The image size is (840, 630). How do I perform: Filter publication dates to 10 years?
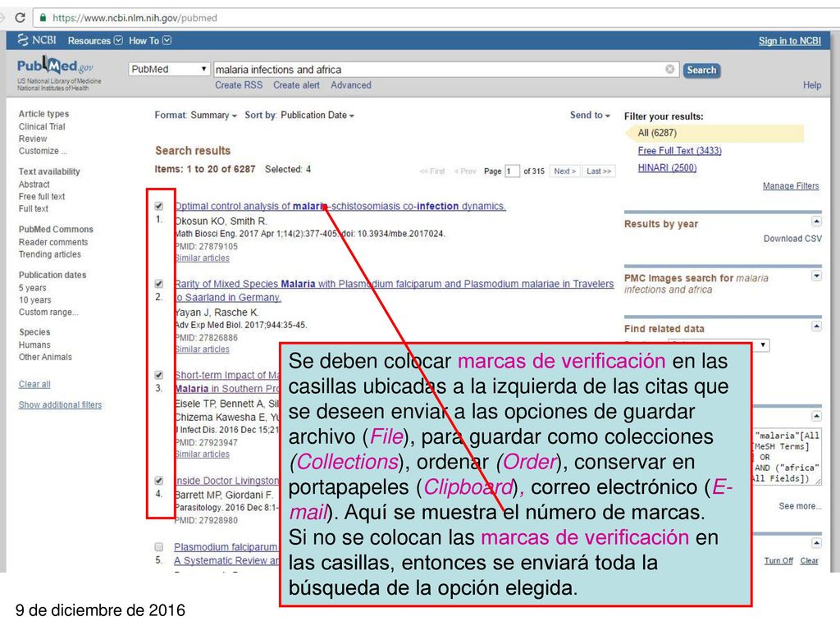click(34, 300)
